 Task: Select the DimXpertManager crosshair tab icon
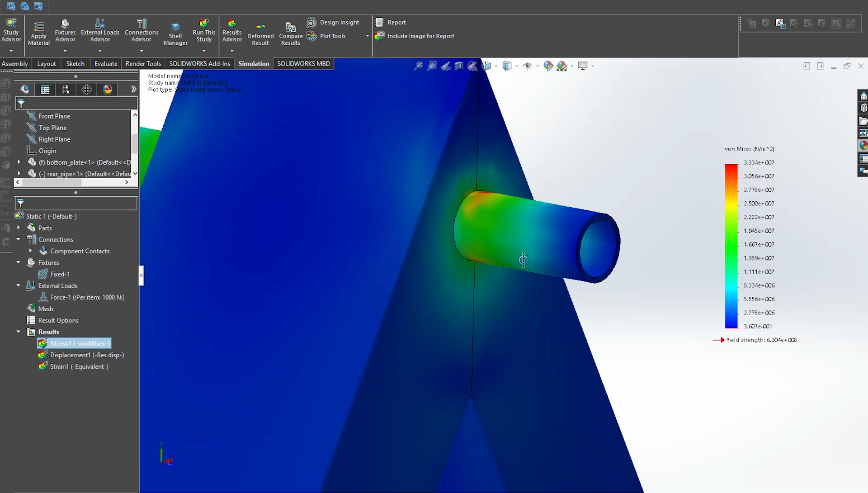[x=86, y=90]
